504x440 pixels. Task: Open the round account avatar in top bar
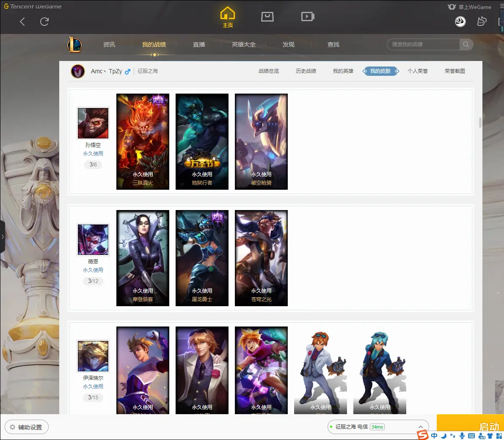point(460,22)
